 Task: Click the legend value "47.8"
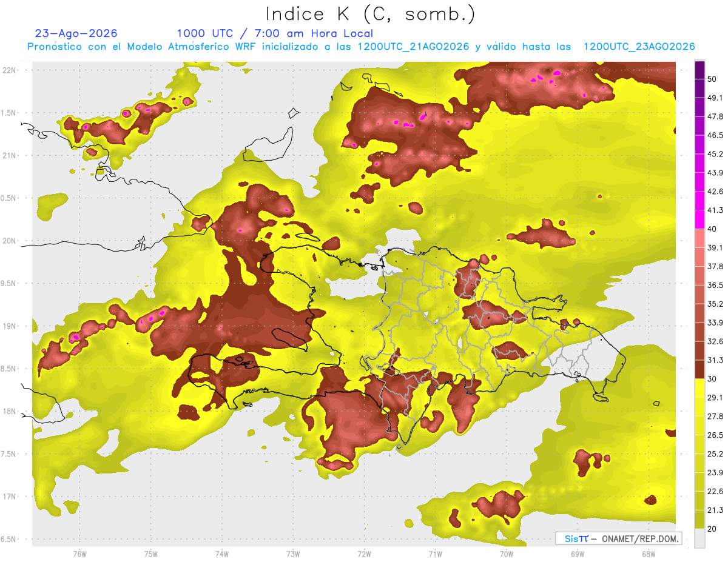coord(715,117)
